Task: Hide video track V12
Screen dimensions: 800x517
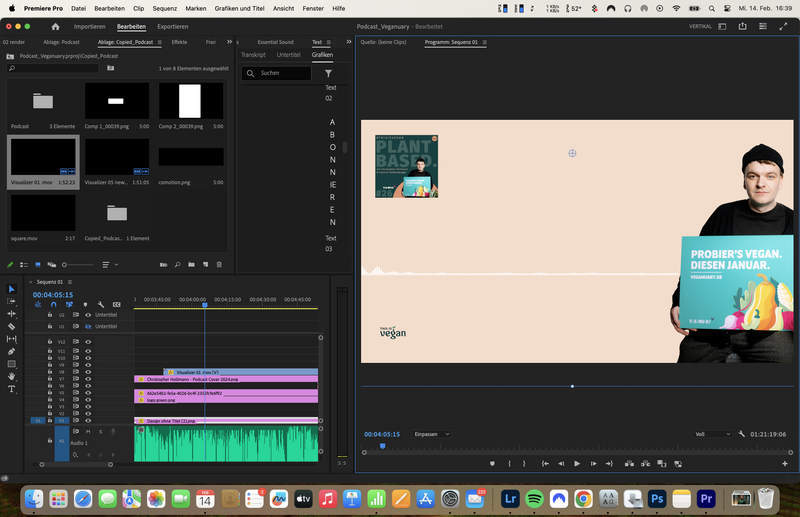Action: click(x=88, y=342)
